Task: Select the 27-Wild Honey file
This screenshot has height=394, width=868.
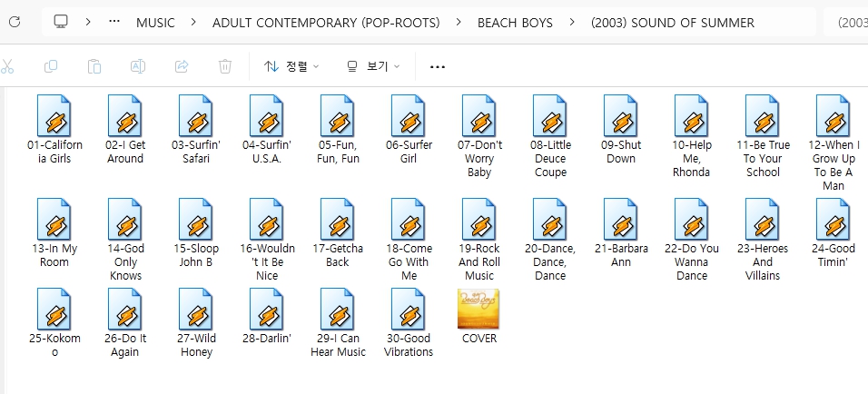Action: (x=196, y=322)
